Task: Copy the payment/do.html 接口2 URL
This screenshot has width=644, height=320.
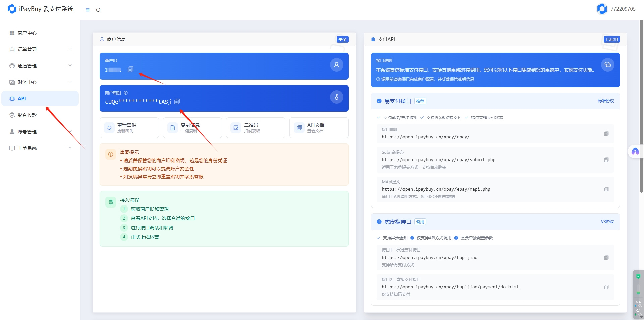Action: pyautogui.click(x=606, y=287)
